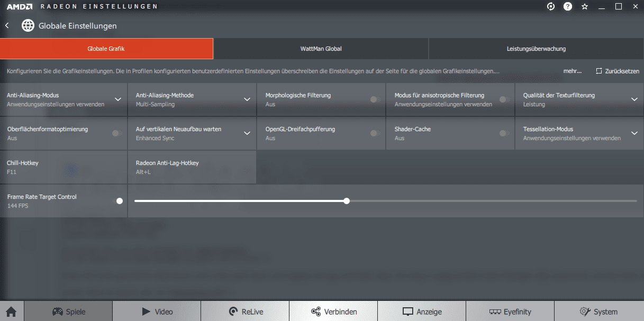
Task: Toggle Oberflächenformatoptimierung switch
Action: point(117,133)
